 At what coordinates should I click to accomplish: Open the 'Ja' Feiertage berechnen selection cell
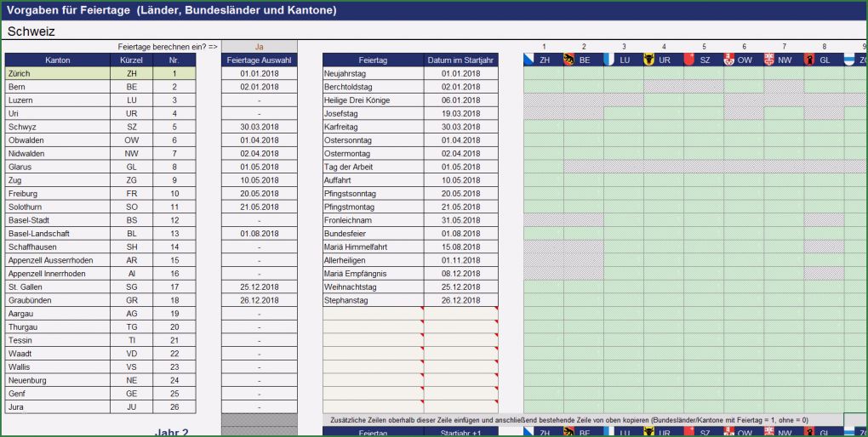click(x=260, y=47)
